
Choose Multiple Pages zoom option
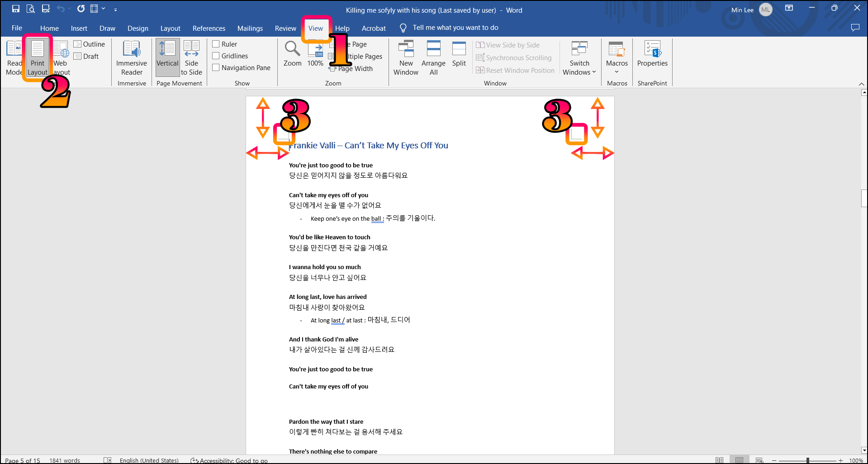coord(356,56)
